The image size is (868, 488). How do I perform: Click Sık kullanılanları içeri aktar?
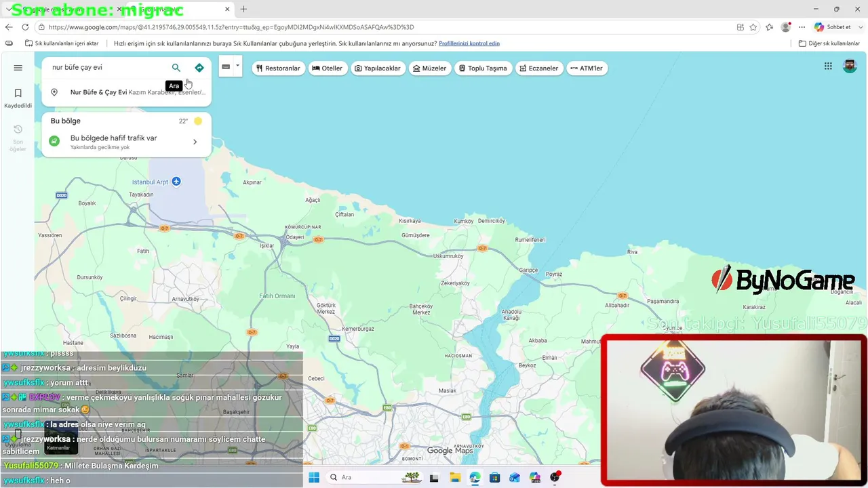[x=62, y=43]
